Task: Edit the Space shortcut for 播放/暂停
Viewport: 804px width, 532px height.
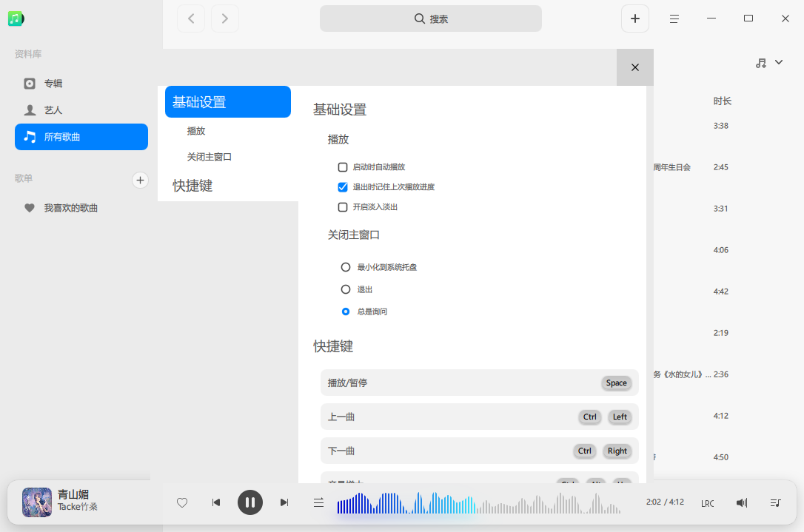Action: (x=616, y=383)
